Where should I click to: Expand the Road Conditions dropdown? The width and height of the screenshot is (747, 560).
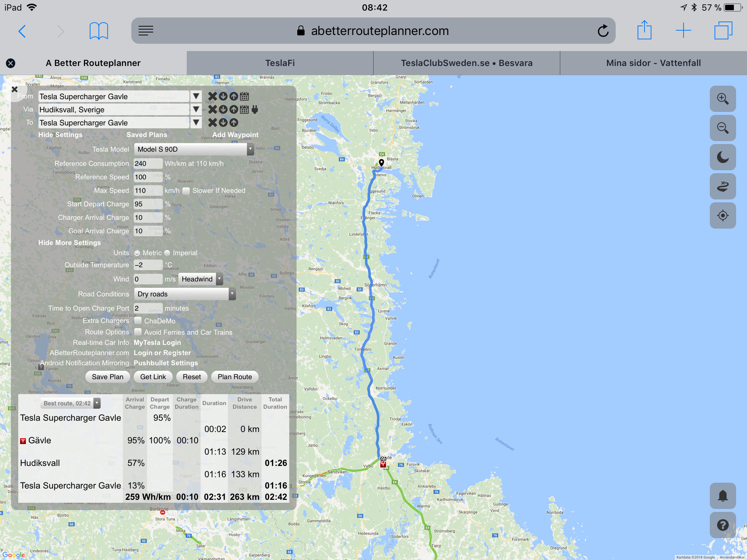[x=185, y=294]
